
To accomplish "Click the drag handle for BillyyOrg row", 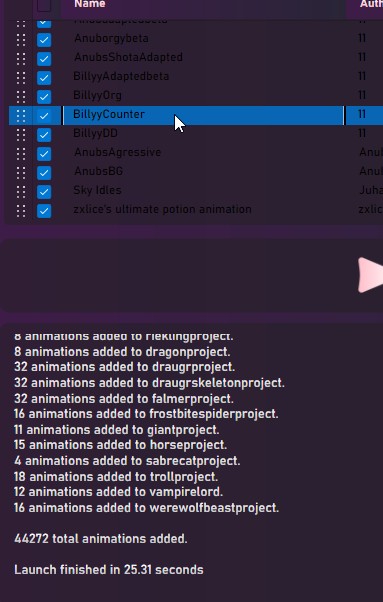I will tap(21, 96).
